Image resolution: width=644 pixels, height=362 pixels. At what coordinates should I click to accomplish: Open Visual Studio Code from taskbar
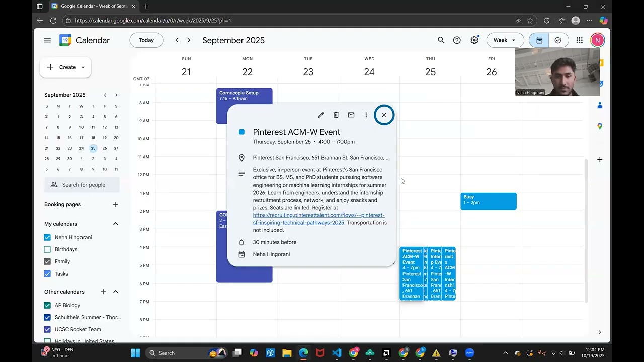337,353
